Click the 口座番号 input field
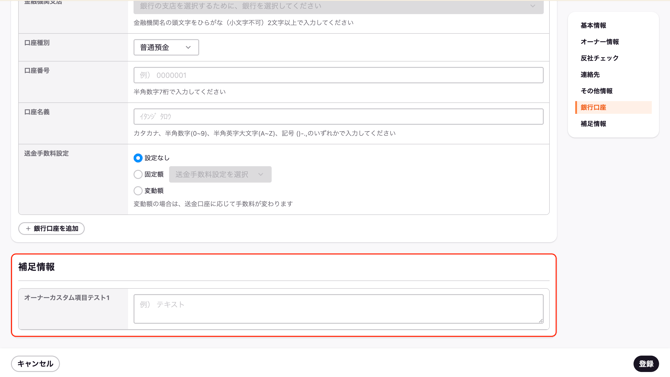The width and height of the screenshot is (670, 377). click(338, 75)
